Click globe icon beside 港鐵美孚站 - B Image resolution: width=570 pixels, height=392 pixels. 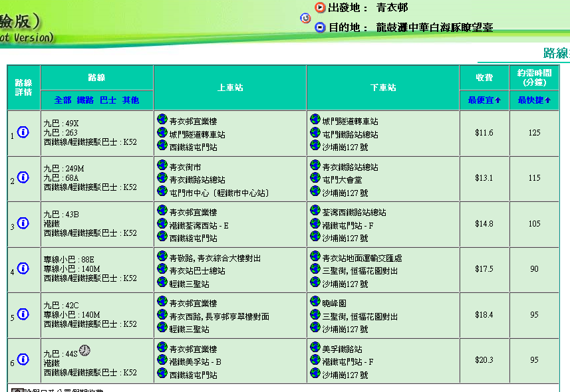click(x=162, y=359)
